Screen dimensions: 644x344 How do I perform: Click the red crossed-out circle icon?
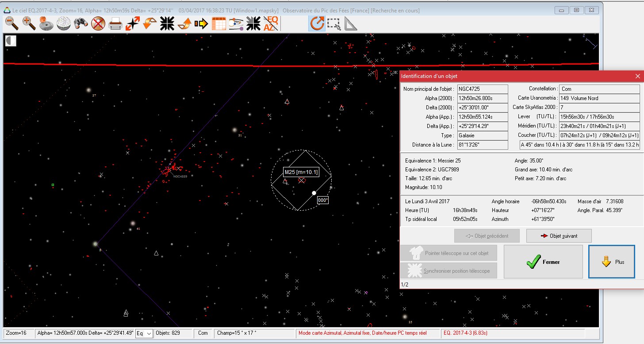tap(98, 23)
